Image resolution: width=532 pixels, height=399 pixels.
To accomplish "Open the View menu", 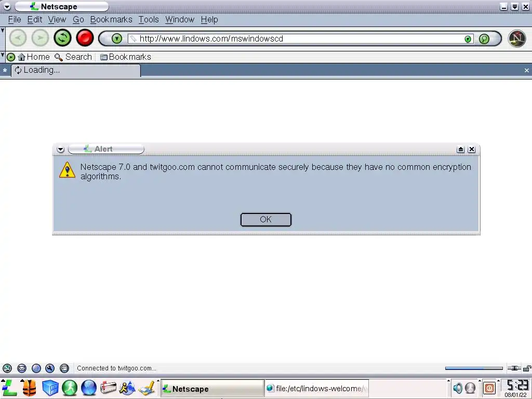I will pos(57,20).
